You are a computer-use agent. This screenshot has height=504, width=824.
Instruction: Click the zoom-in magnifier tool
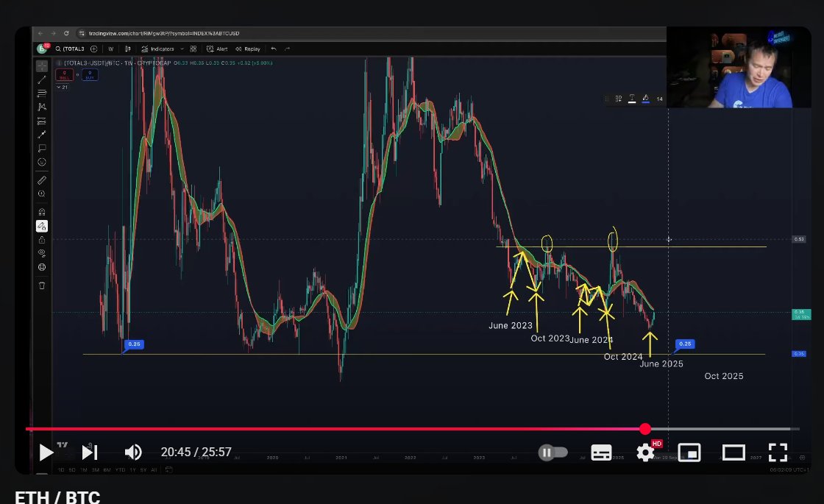point(42,194)
